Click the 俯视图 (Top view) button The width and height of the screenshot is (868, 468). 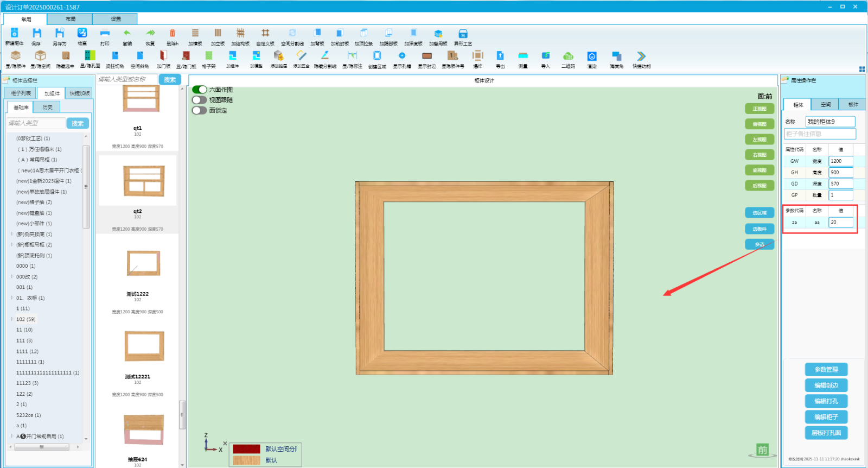[759, 124]
